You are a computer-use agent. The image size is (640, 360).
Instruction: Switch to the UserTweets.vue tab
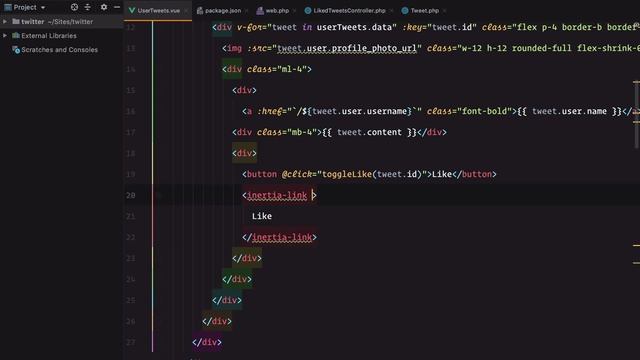tap(158, 11)
